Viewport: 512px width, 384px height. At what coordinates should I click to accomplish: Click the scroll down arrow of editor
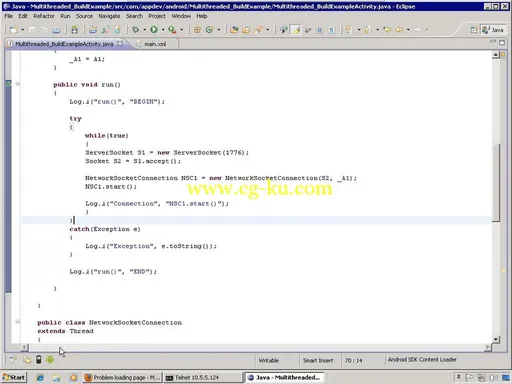tap(496, 339)
